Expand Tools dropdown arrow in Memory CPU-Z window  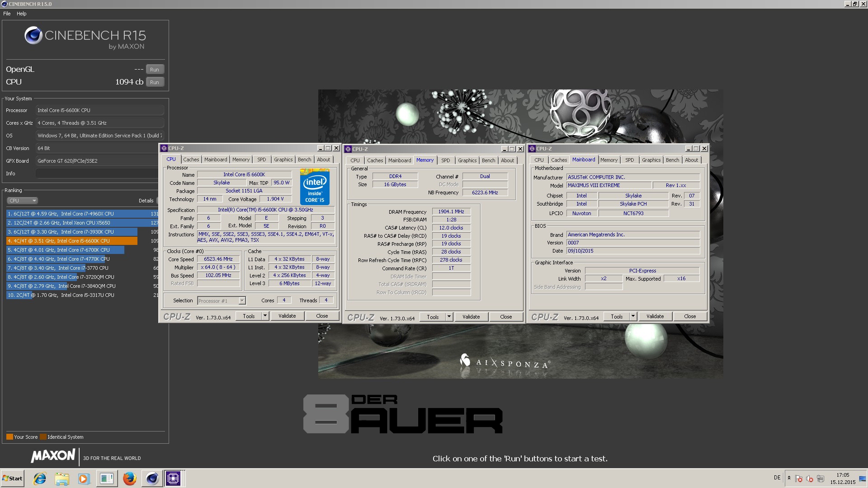pos(449,317)
